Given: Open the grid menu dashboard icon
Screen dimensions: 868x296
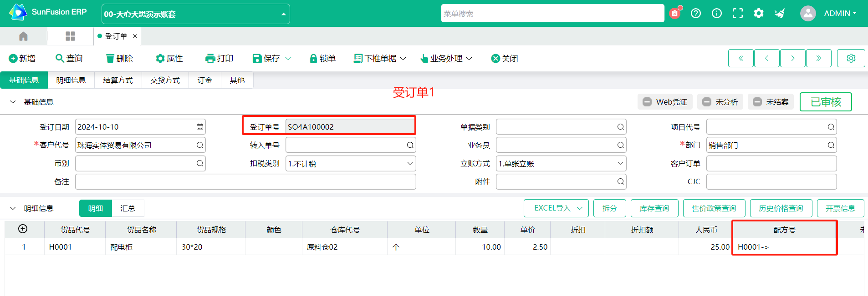Looking at the screenshot, I should [x=70, y=36].
